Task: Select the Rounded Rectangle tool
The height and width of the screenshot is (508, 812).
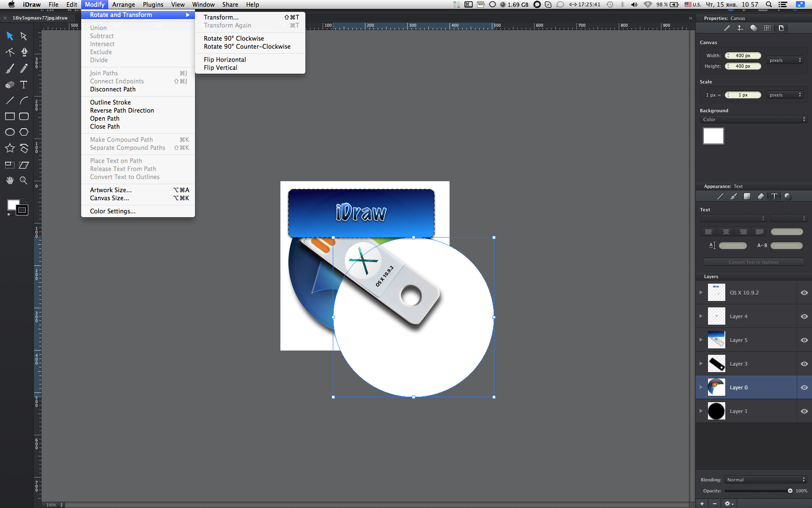Action: (24, 116)
